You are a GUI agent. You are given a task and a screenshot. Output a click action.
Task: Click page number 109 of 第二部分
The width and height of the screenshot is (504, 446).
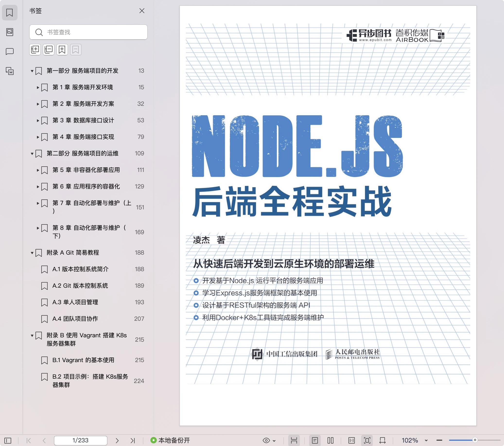(x=139, y=153)
